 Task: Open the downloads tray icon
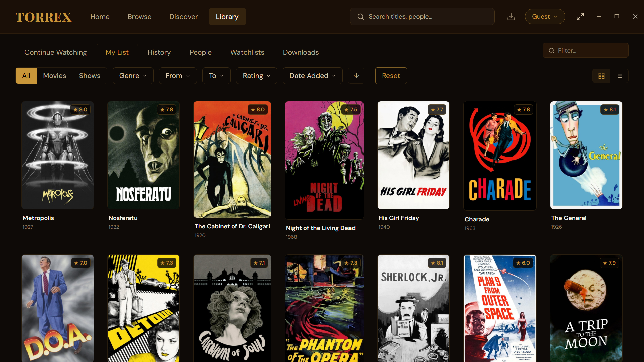[x=511, y=17]
